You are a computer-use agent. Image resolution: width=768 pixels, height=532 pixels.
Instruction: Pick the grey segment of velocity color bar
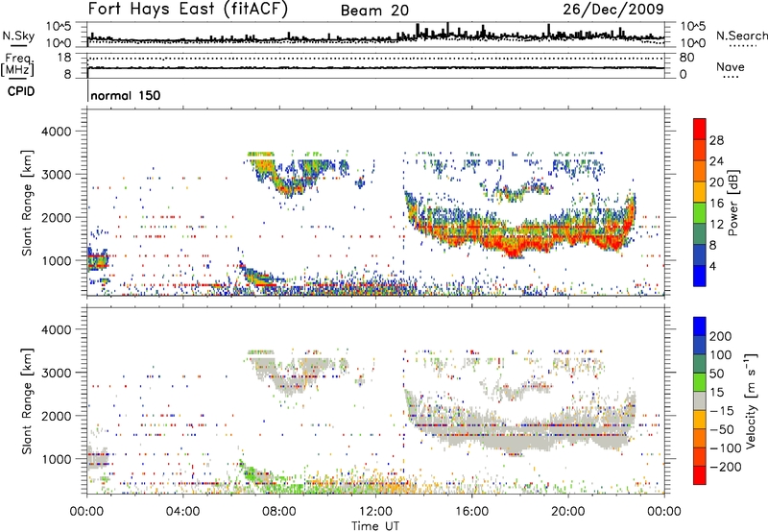700,400
